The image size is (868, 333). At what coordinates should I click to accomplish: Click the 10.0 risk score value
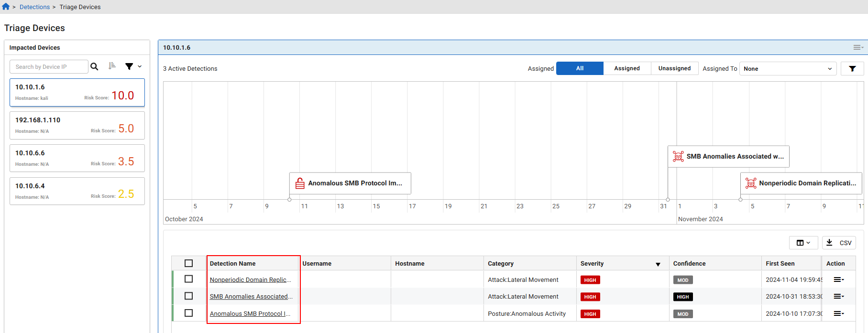[x=123, y=96]
